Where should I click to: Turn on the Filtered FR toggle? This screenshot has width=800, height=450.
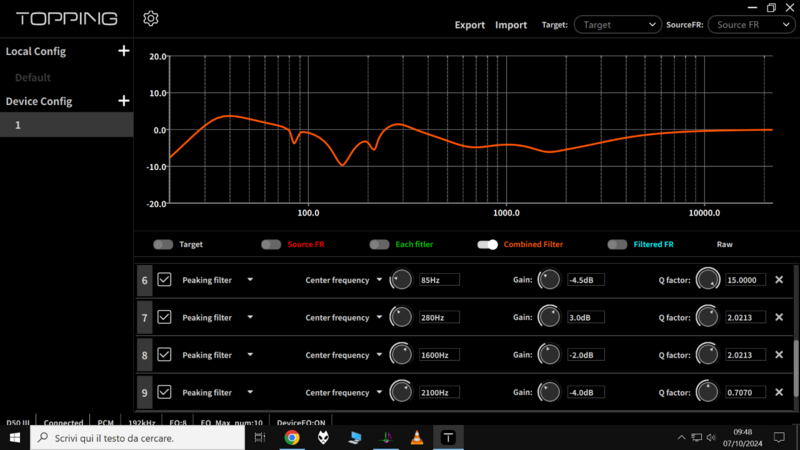click(x=617, y=245)
